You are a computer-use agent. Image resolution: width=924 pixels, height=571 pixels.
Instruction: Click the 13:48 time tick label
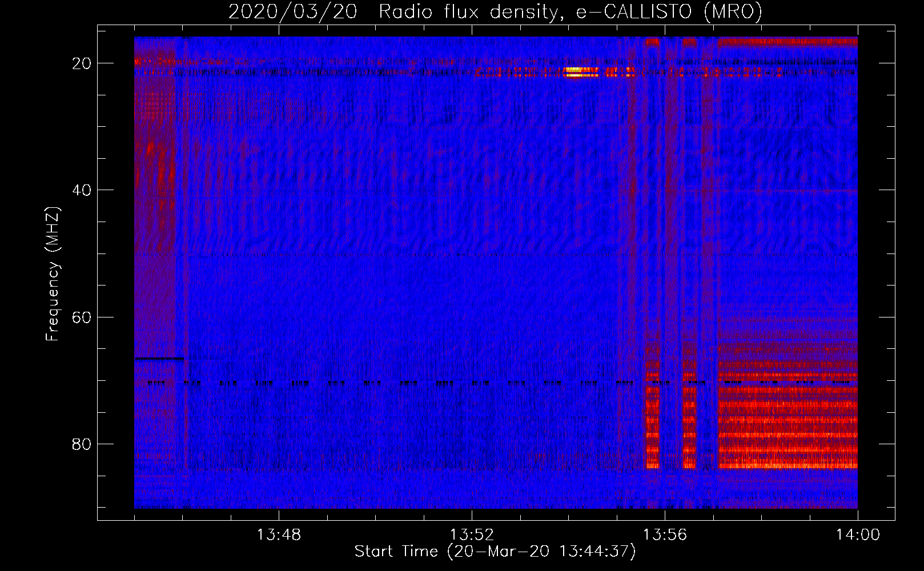279,535
